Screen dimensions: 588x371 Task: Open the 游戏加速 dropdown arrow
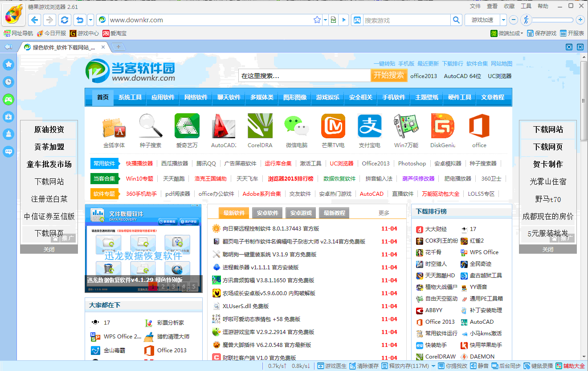[x=503, y=20]
